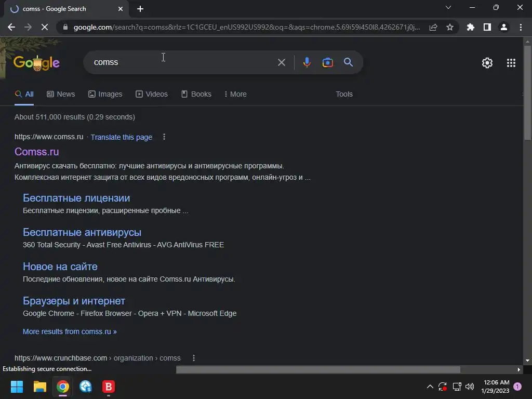This screenshot has height=399, width=532.
Task: Search by image with camera icon
Action: [x=327, y=62]
